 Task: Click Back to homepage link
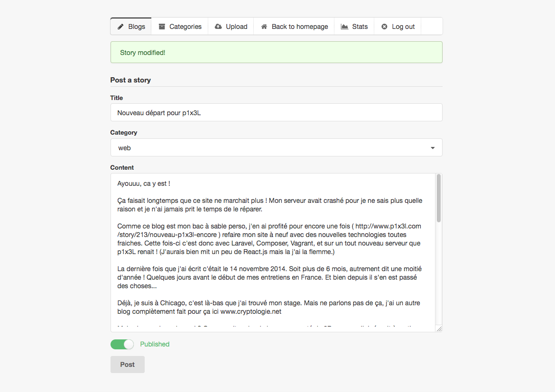300,27
